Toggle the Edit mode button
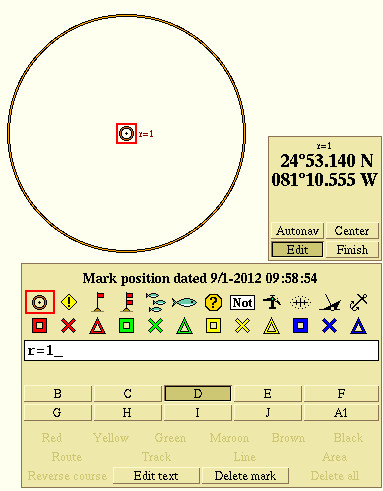Image resolution: width=383 pixels, height=491 pixels. click(x=297, y=249)
